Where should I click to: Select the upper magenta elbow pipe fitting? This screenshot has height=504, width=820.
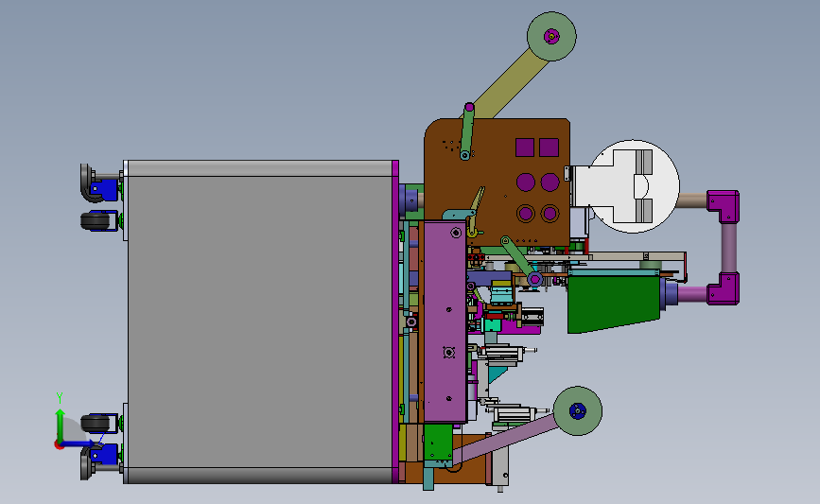click(x=724, y=206)
